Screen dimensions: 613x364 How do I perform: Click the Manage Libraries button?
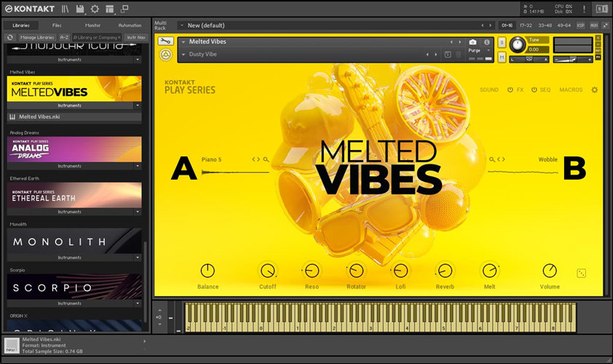click(37, 38)
